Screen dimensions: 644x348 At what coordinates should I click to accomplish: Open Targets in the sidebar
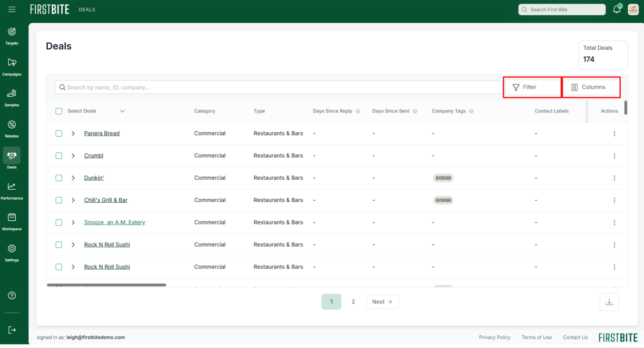click(12, 36)
